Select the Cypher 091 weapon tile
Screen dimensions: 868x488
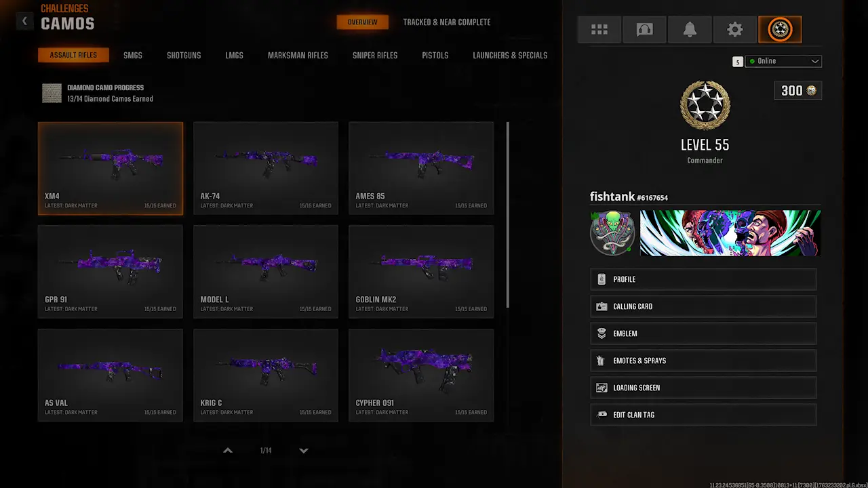point(421,375)
